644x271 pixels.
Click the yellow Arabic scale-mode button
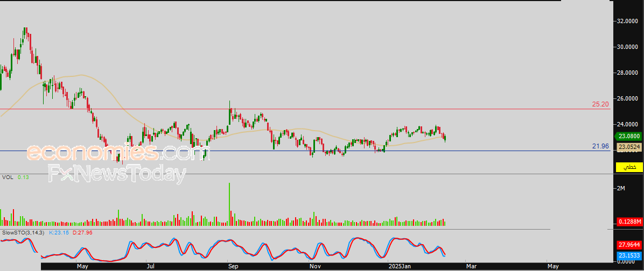(x=629, y=167)
